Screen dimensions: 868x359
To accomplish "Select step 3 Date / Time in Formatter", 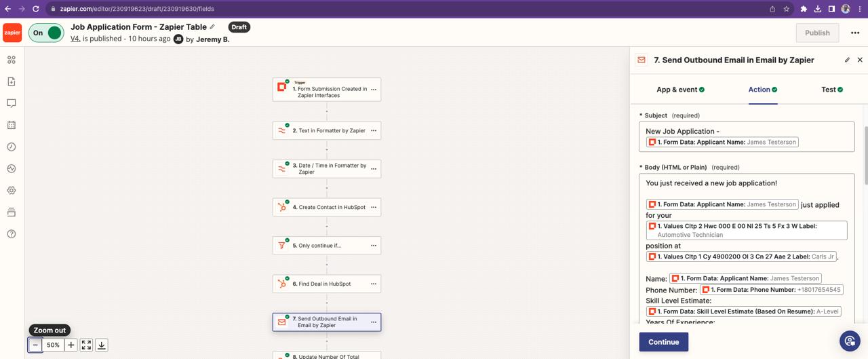I will click(327, 168).
